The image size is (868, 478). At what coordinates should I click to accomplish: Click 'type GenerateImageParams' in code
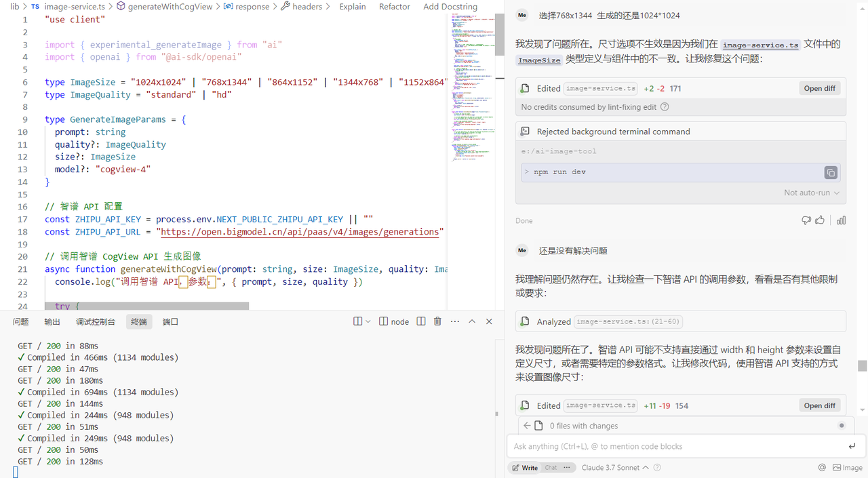(x=105, y=119)
